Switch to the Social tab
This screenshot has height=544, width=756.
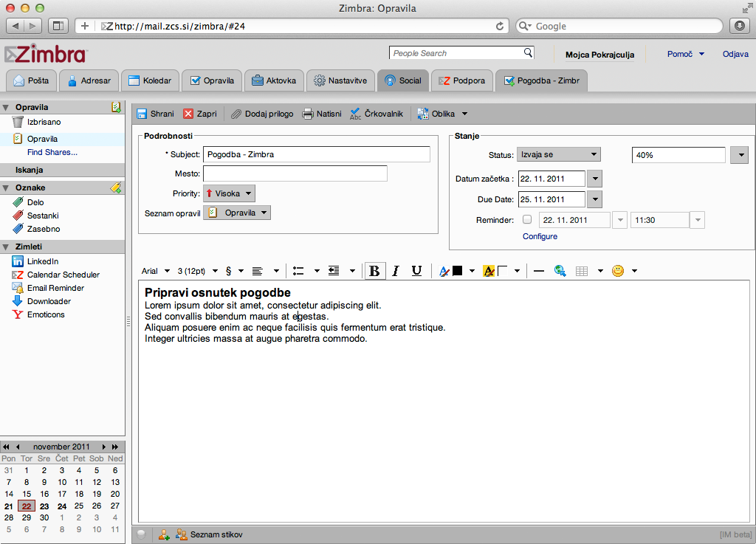[x=403, y=80]
